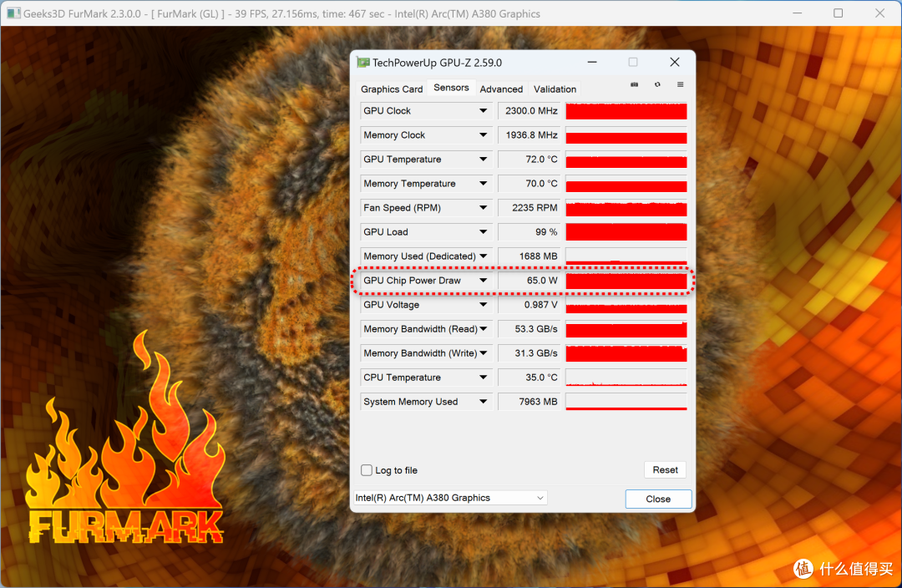Screen dimensions: 902x588
Task: Open the GPU Clock sensor dropdown
Action: click(x=484, y=110)
